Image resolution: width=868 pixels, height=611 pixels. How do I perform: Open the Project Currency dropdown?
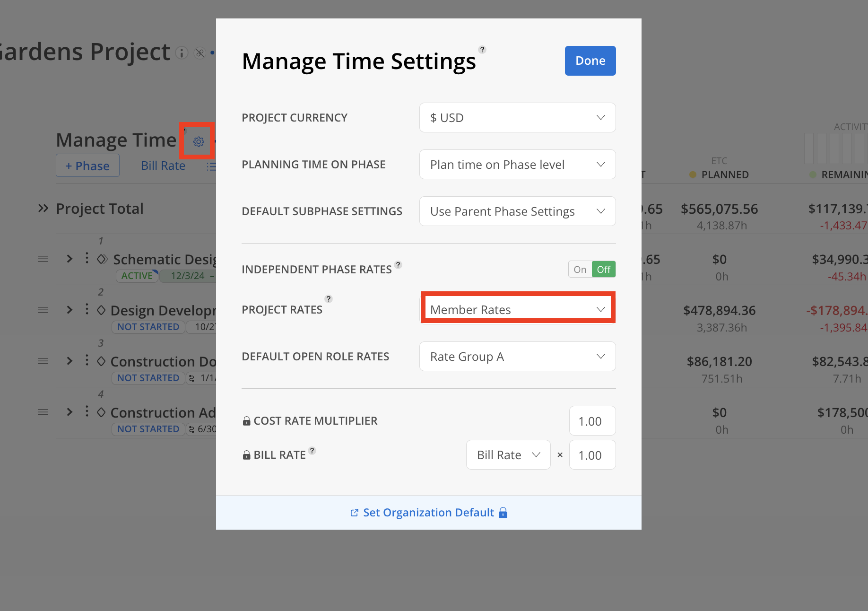click(517, 118)
